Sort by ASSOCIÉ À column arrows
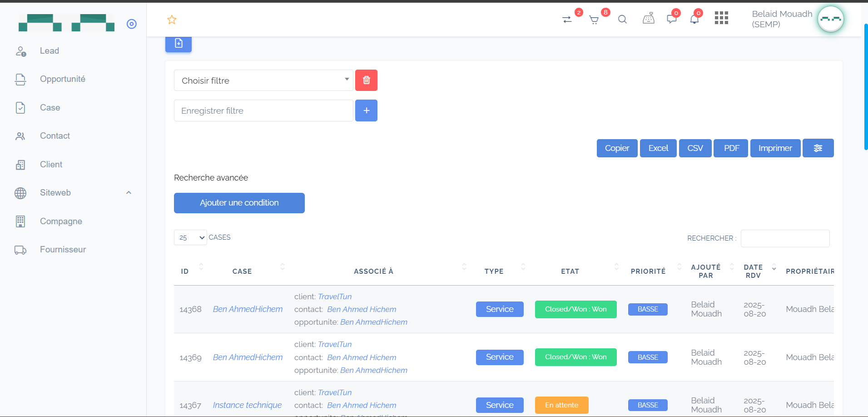The width and height of the screenshot is (868, 417). [464, 267]
